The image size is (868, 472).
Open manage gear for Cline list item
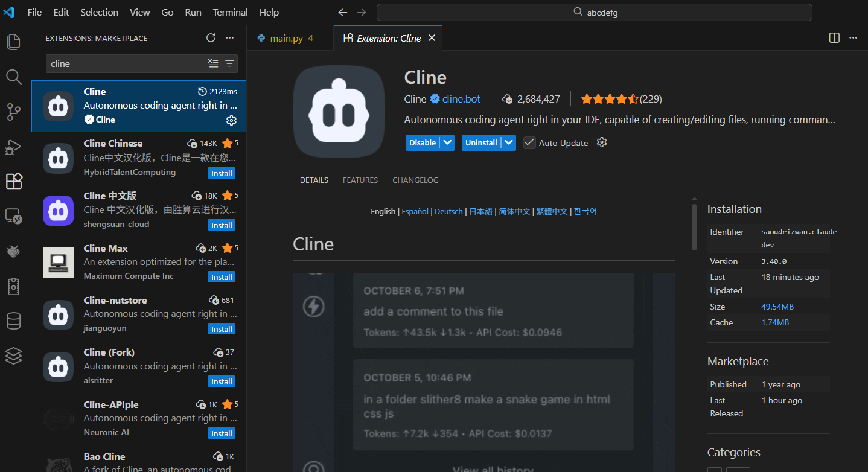(231, 120)
